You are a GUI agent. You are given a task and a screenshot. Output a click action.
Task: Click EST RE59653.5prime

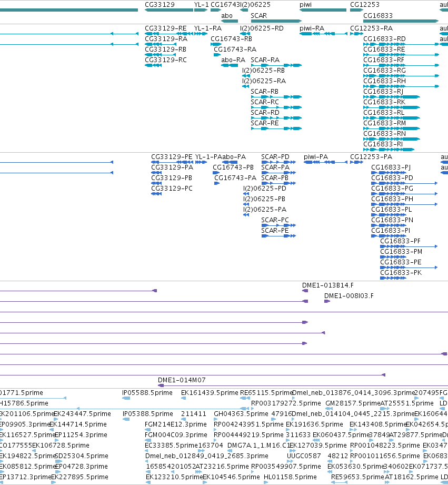(x=357, y=477)
